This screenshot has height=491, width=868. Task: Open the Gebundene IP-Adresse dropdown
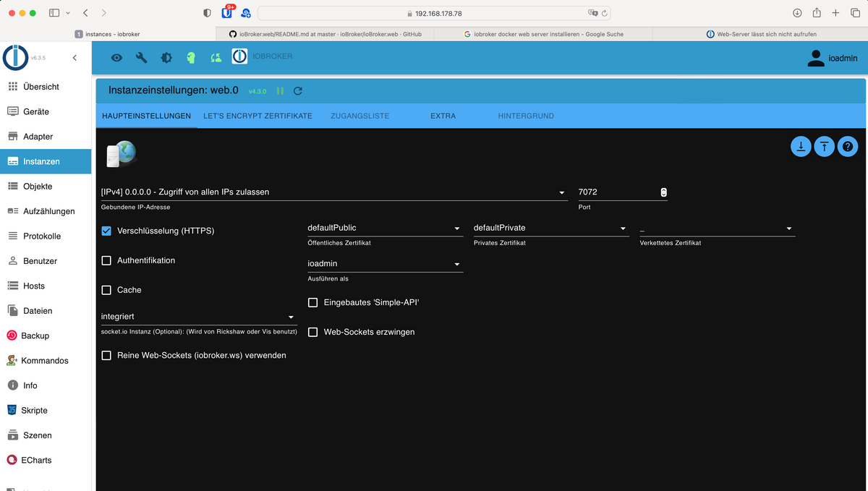click(333, 192)
